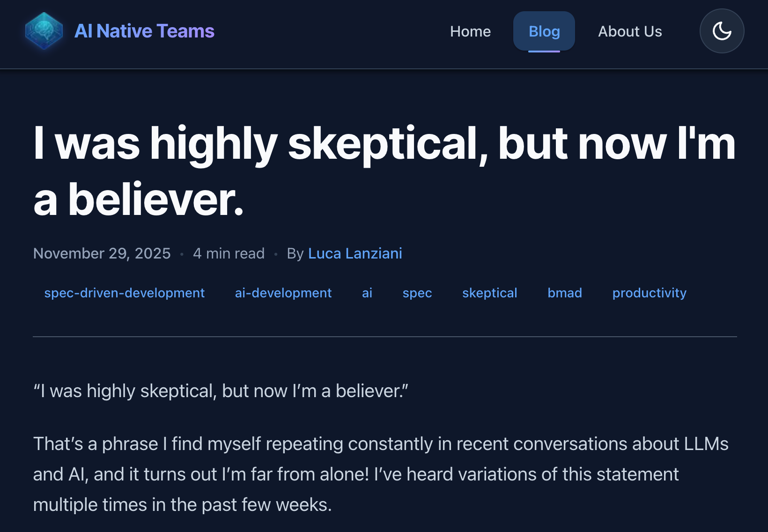View author Luca Lanziani's profile
Viewport: 768px width, 532px height.
pos(355,253)
